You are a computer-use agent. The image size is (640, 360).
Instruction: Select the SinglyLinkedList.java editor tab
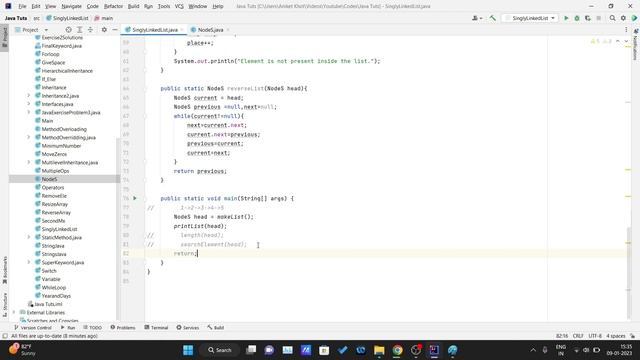pos(155,30)
